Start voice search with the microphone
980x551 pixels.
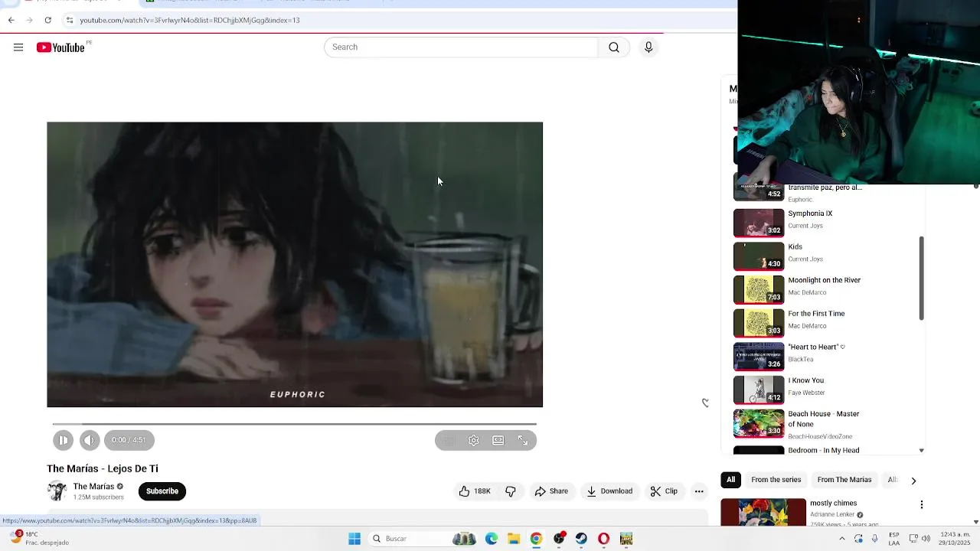[x=648, y=47]
